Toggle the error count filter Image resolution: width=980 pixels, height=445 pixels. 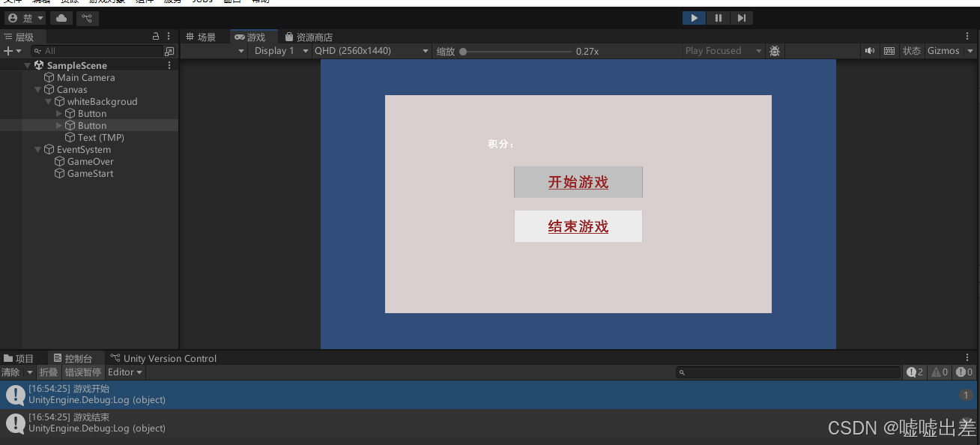[x=964, y=372]
